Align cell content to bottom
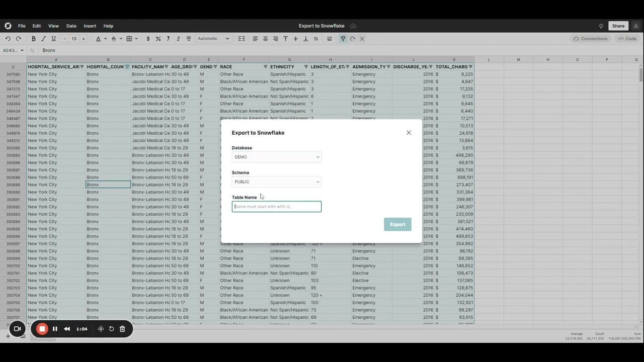 (x=305, y=39)
